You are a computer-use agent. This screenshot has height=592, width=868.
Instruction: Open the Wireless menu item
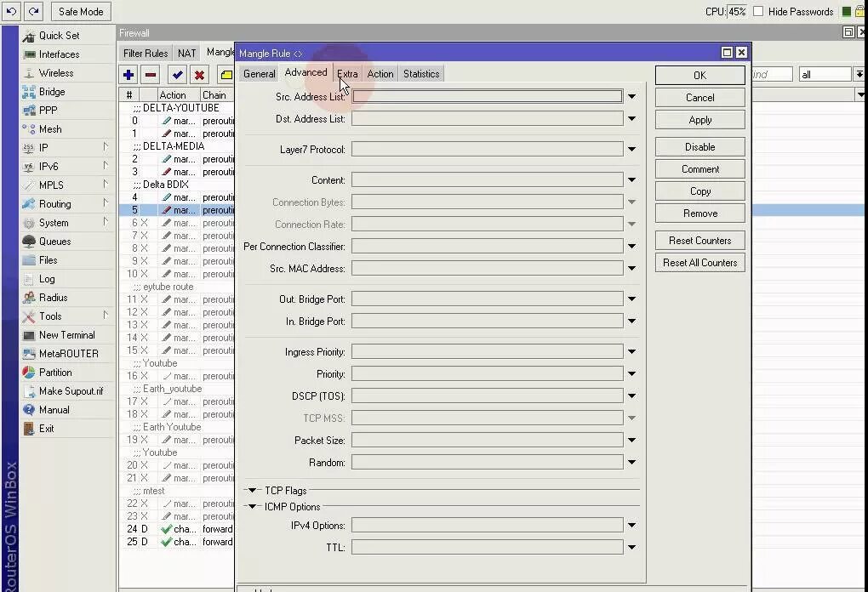56,73
